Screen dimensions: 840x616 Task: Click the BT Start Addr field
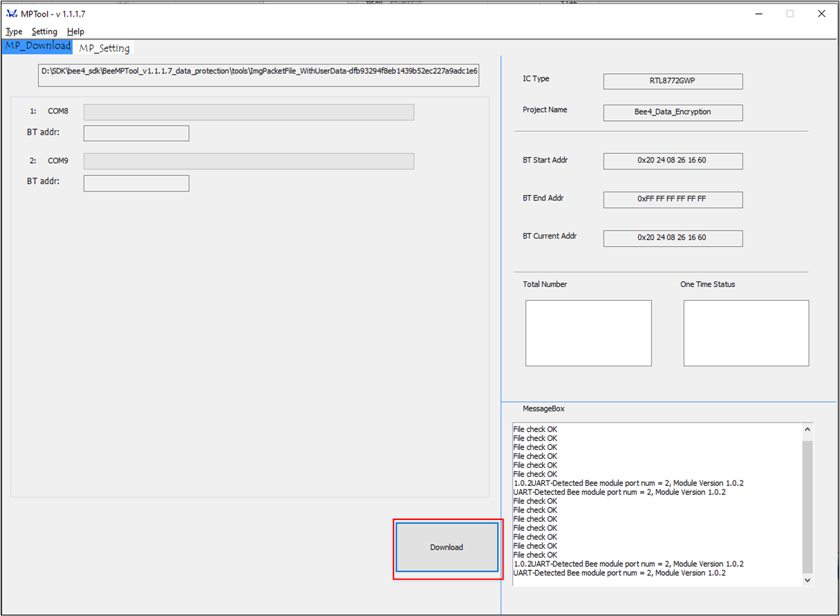(x=673, y=161)
